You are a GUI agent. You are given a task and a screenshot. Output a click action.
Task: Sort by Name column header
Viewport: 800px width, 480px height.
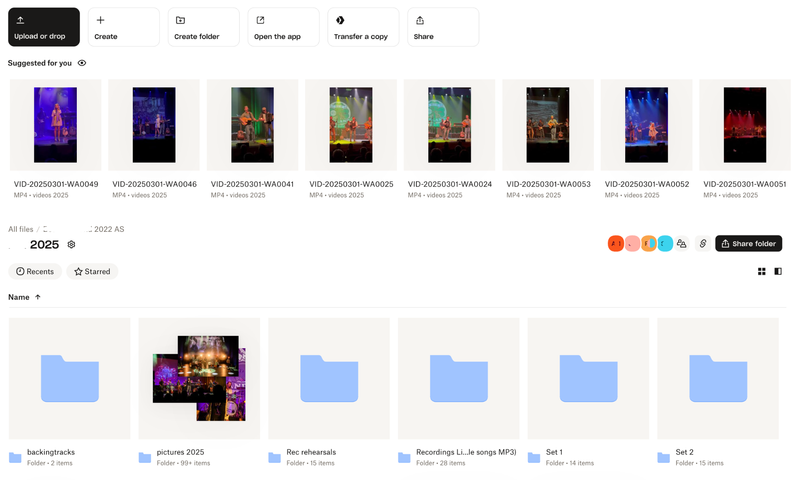click(19, 297)
